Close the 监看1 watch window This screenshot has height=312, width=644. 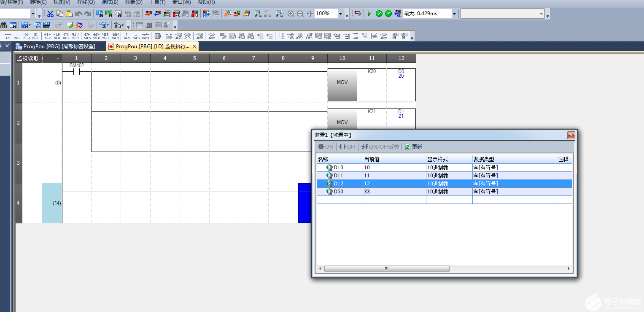point(571,135)
